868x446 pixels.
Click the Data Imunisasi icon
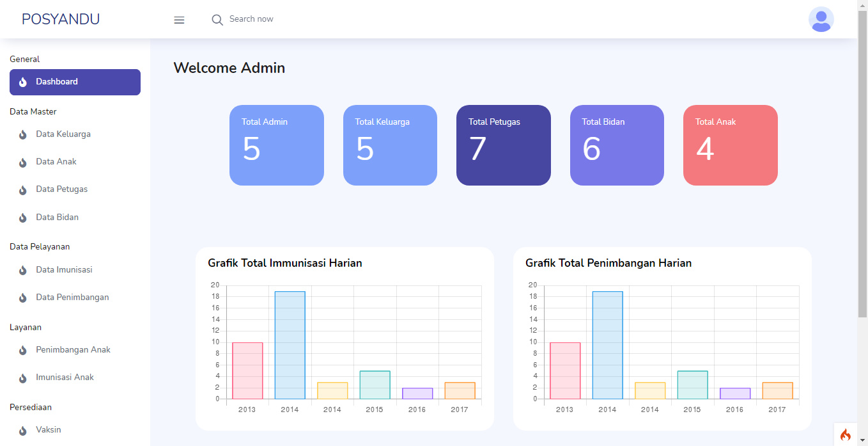tap(24, 269)
